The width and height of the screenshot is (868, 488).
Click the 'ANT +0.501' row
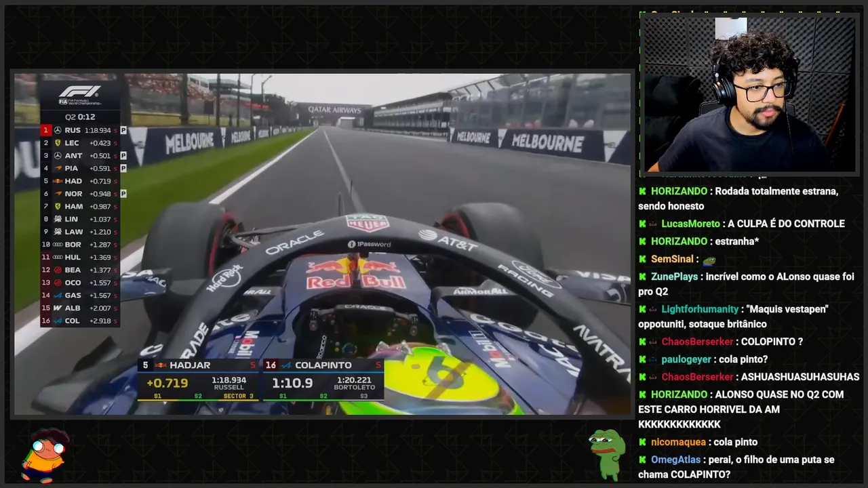pos(80,155)
